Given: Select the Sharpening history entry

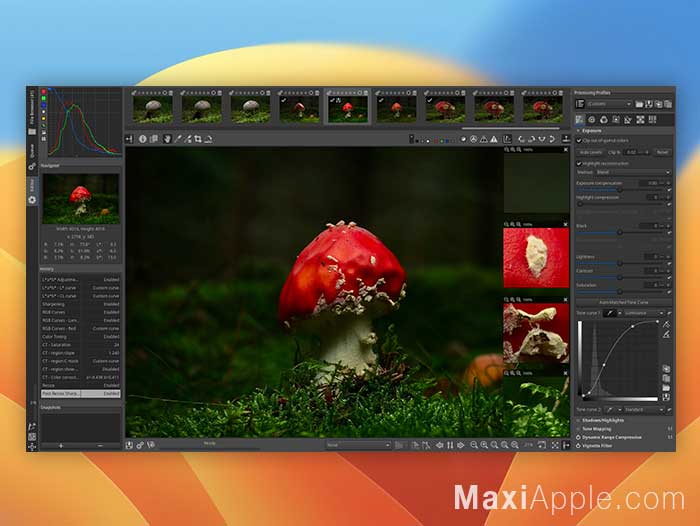Looking at the screenshot, I should pyautogui.click(x=81, y=304).
